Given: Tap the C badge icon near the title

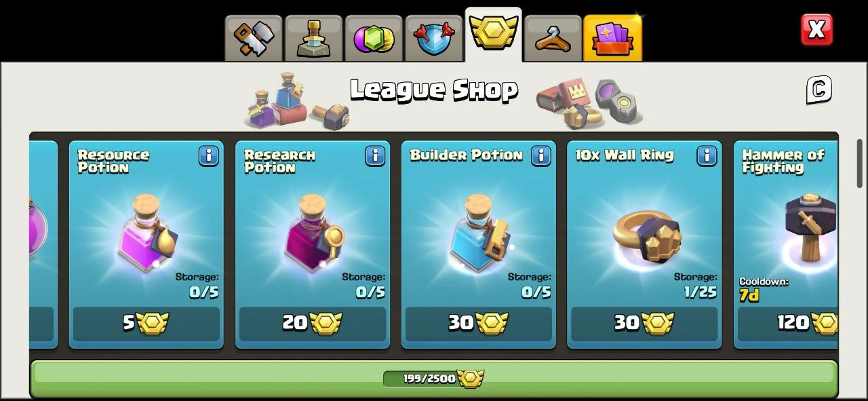Looking at the screenshot, I should pyautogui.click(x=818, y=90).
